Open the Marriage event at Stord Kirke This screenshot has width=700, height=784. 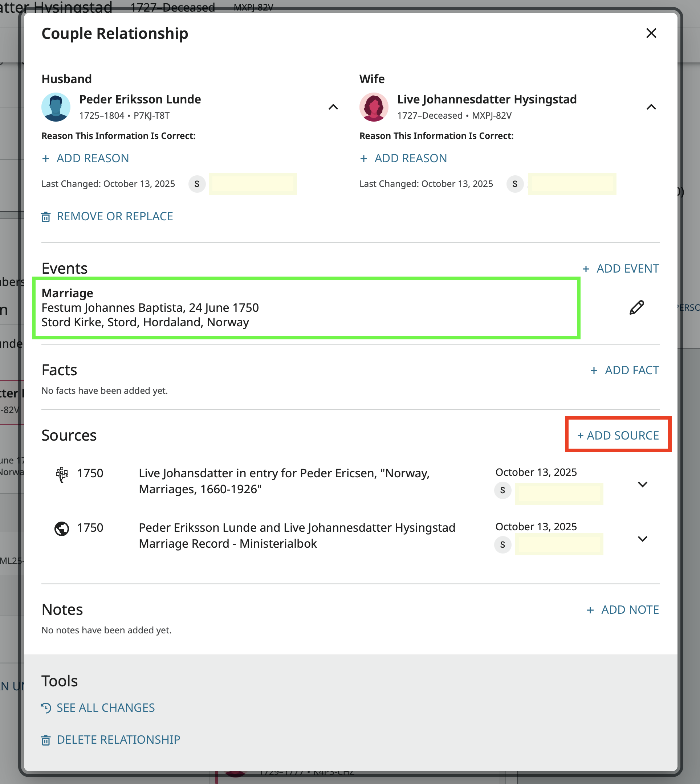[150, 307]
